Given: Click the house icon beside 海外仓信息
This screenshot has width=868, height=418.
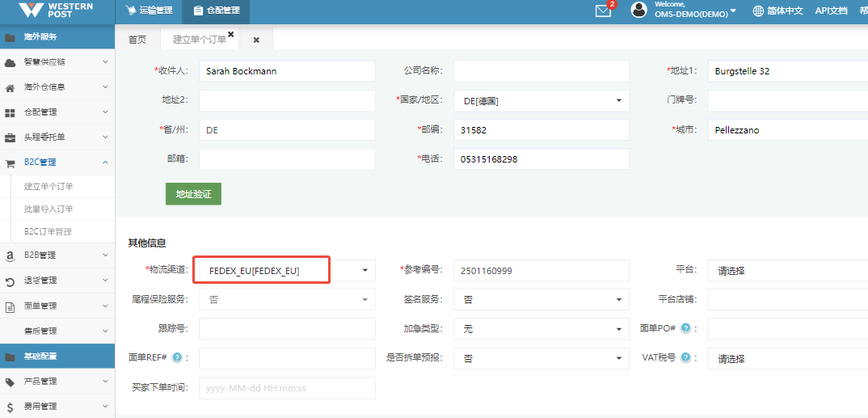Looking at the screenshot, I should 10,87.
